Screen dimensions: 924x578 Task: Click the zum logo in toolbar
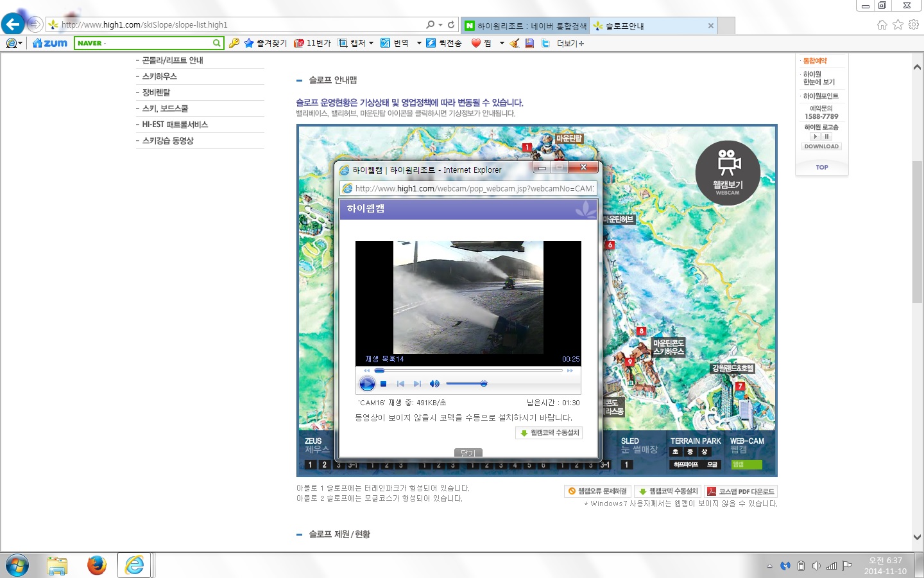click(x=50, y=43)
